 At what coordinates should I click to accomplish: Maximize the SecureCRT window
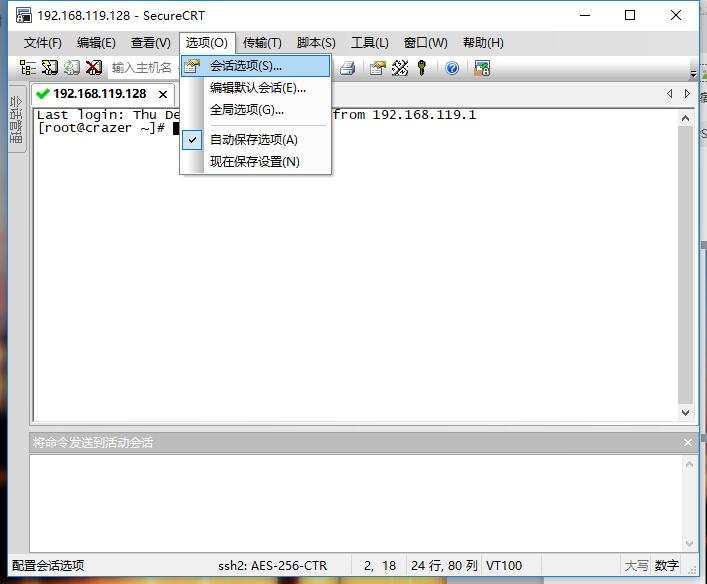(630, 15)
